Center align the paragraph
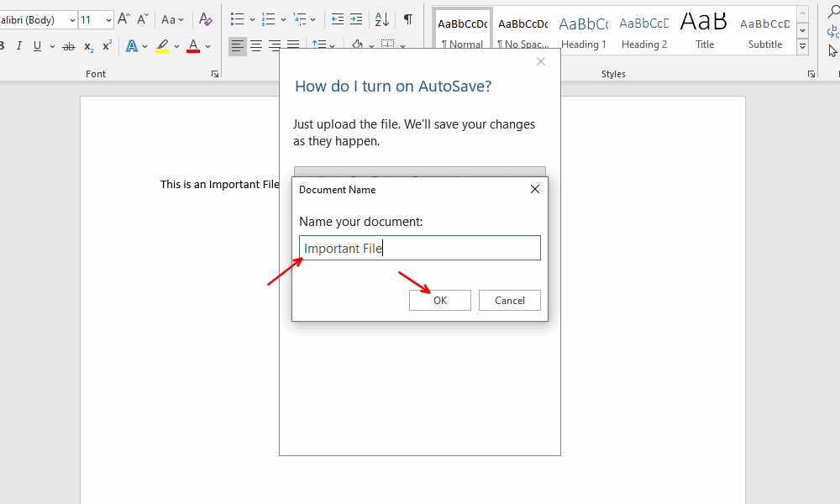Viewport: 840px width, 504px height. point(256,46)
